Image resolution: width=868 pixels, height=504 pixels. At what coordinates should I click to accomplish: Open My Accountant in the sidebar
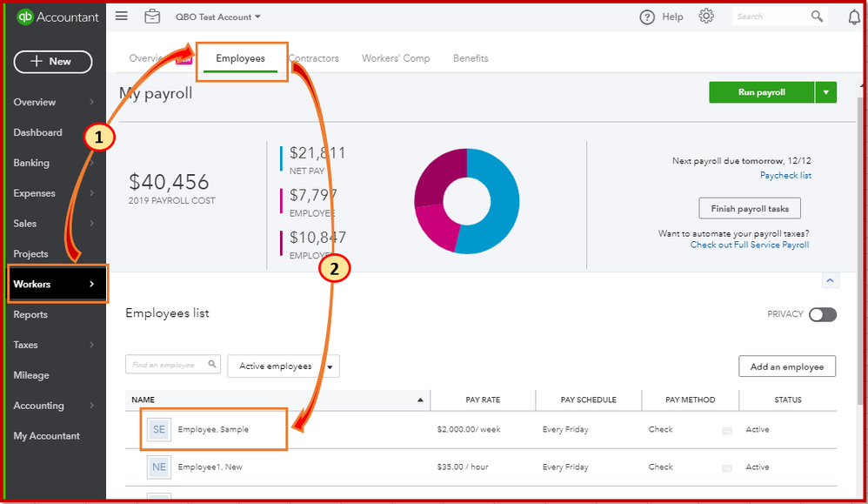pos(46,436)
